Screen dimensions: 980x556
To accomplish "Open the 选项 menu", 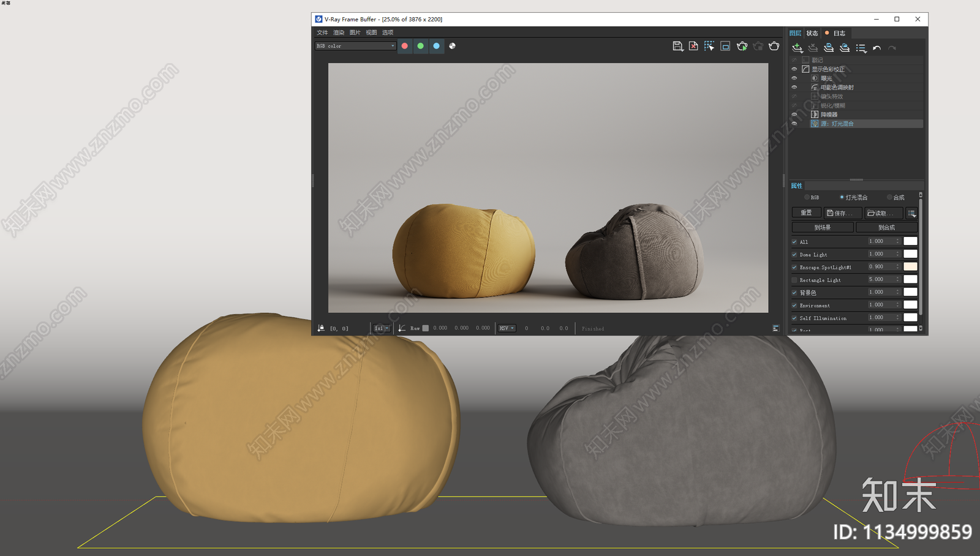I will click(388, 32).
